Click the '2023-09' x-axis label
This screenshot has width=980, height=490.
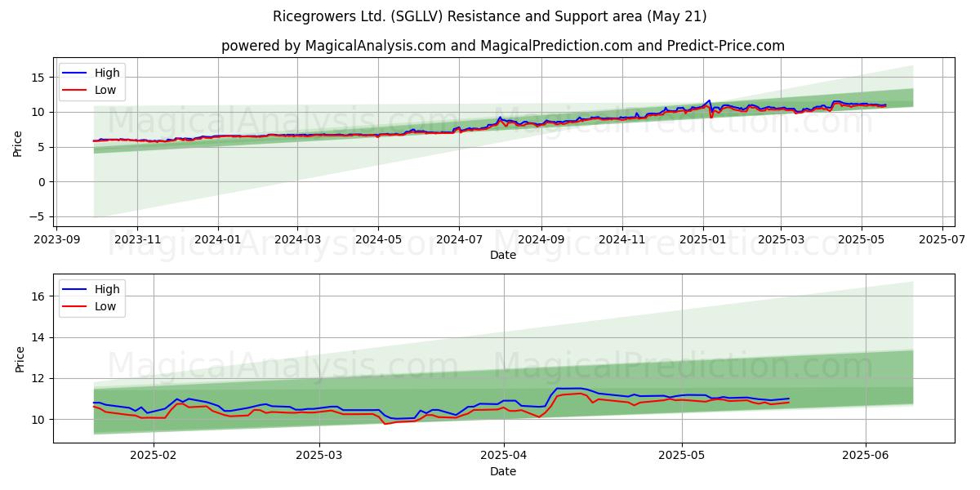[x=56, y=238]
